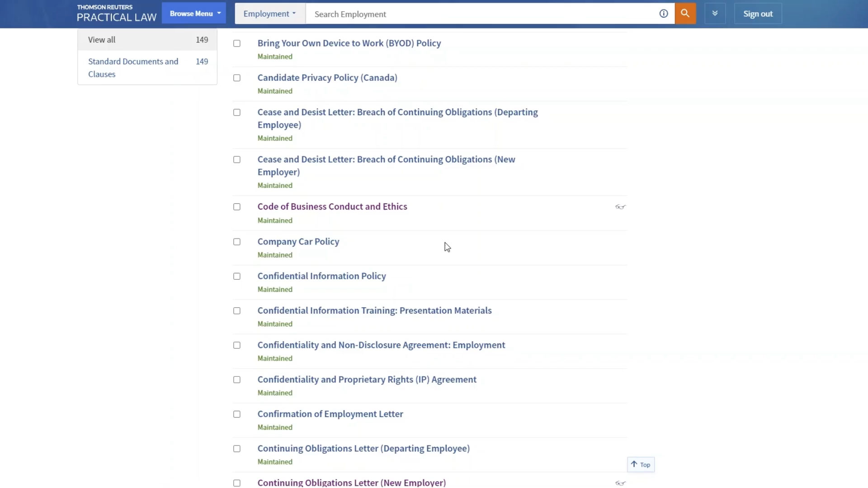The height and width of the screenshot is (488, 868).
Task: Click Sign out button
Action: coord(758,13)
